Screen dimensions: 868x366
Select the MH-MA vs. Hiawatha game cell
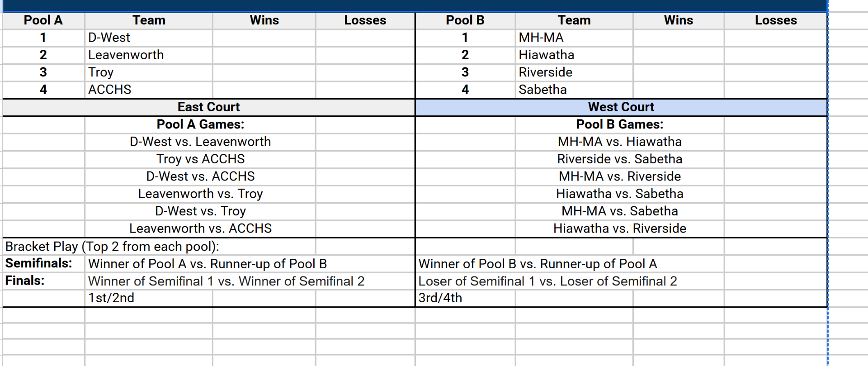point(619,142)
